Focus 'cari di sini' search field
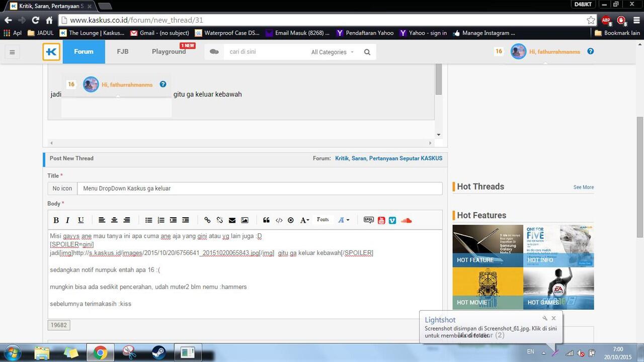Screen dimensions: 644x362 tap(266, 52)
